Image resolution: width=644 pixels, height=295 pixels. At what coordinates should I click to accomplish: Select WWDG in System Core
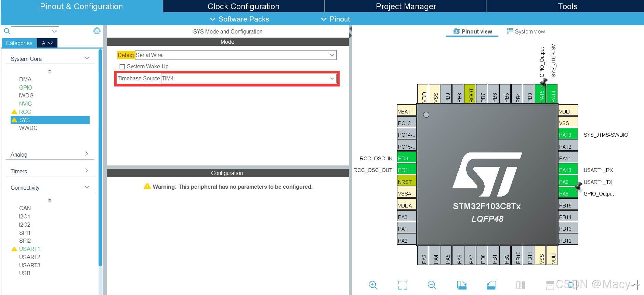(x=28, y=128)
